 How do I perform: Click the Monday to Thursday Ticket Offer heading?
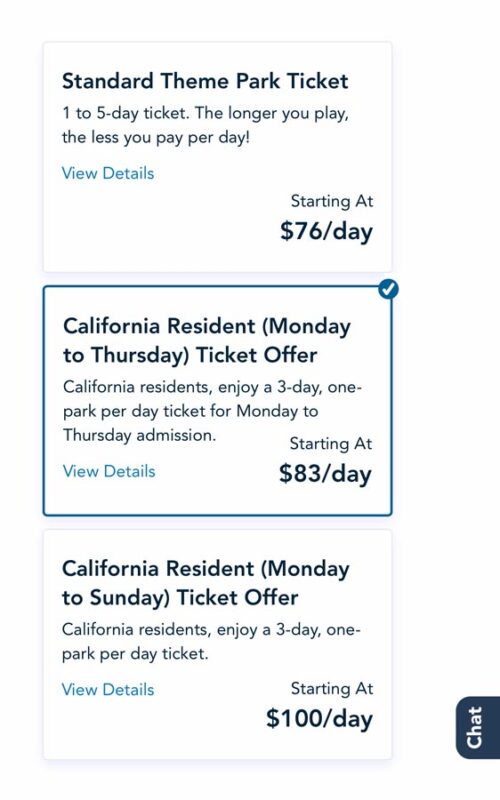[x=207, y=340]
